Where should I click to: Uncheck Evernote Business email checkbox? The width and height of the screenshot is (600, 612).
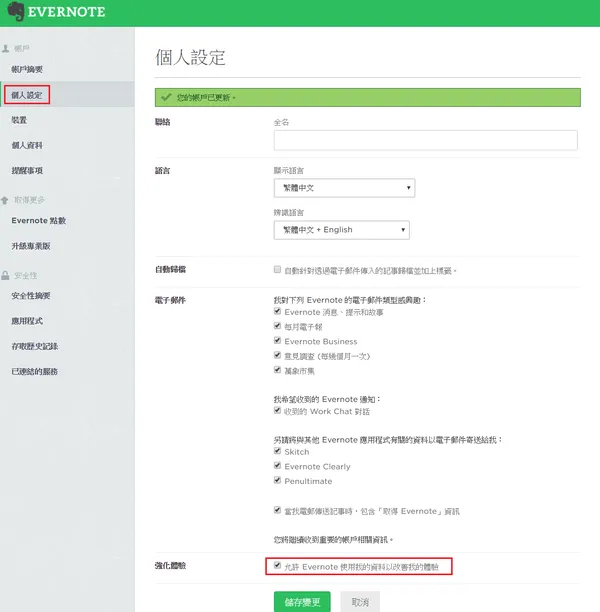pos(277,340)
